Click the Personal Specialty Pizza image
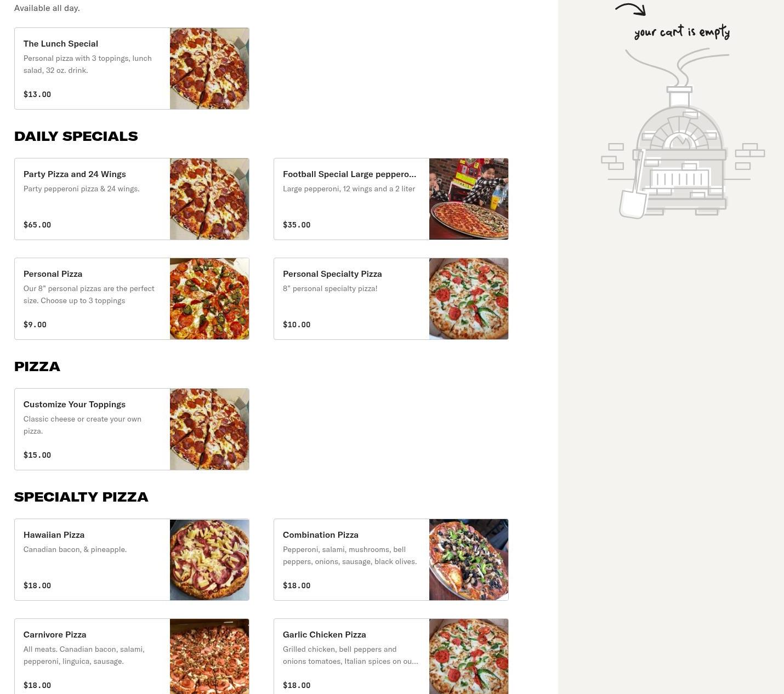Viewport: 784px width, 694px height. click(x=469, y=299)
